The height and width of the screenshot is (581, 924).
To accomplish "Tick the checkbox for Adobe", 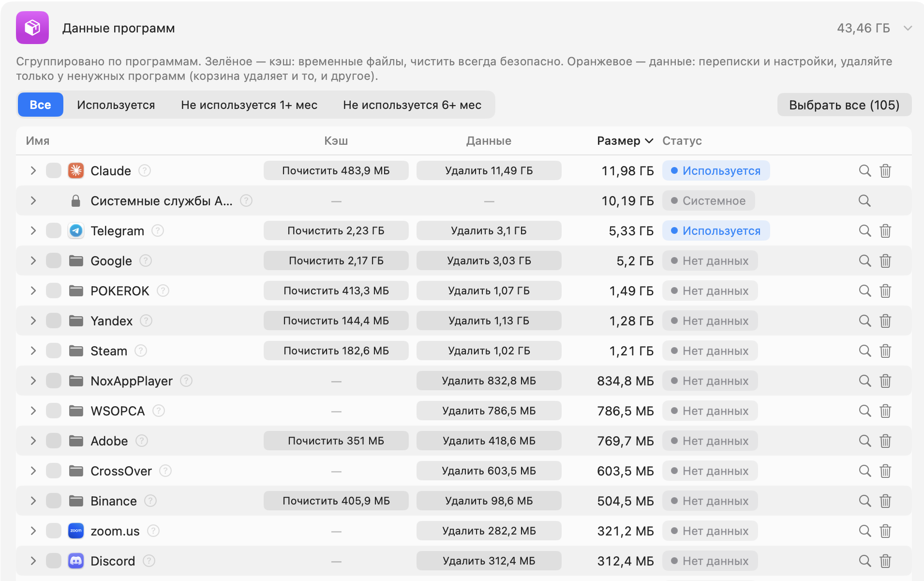I will [54, 441].
